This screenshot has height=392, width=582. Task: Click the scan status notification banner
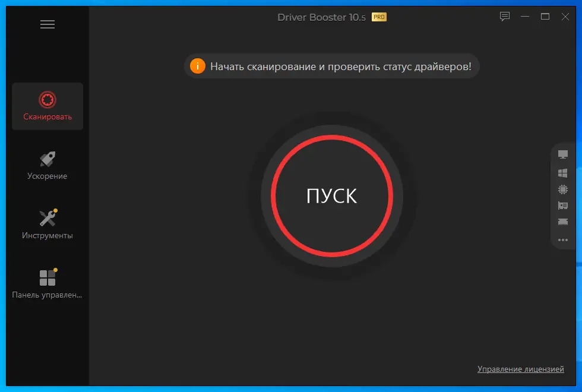pyautogui.click(x=331, y=66)
